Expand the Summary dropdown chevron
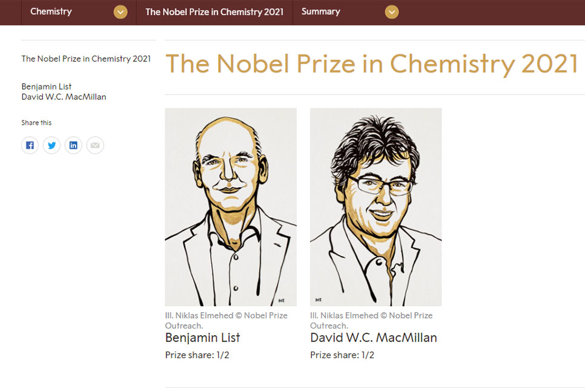 [x=392, y=12]
